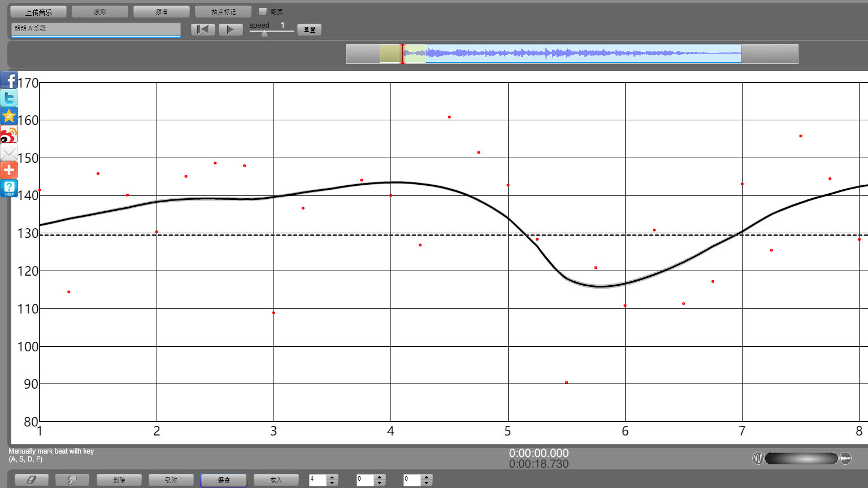
Task: Decrease the middle stepper showing 0
Action: point(380,483)
